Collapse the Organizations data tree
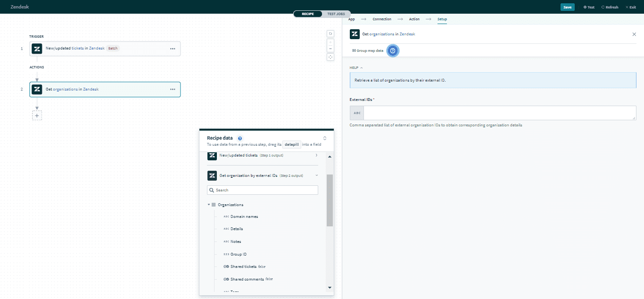 209,204
